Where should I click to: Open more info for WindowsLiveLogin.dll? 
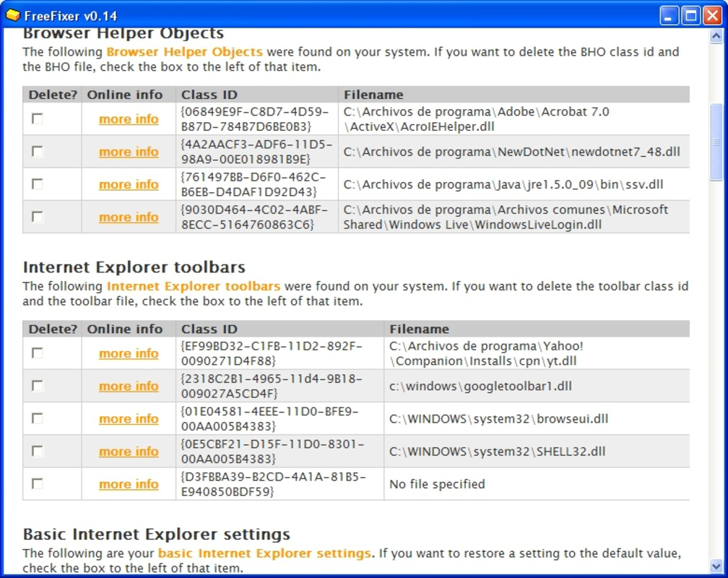[x=129, y=217]
